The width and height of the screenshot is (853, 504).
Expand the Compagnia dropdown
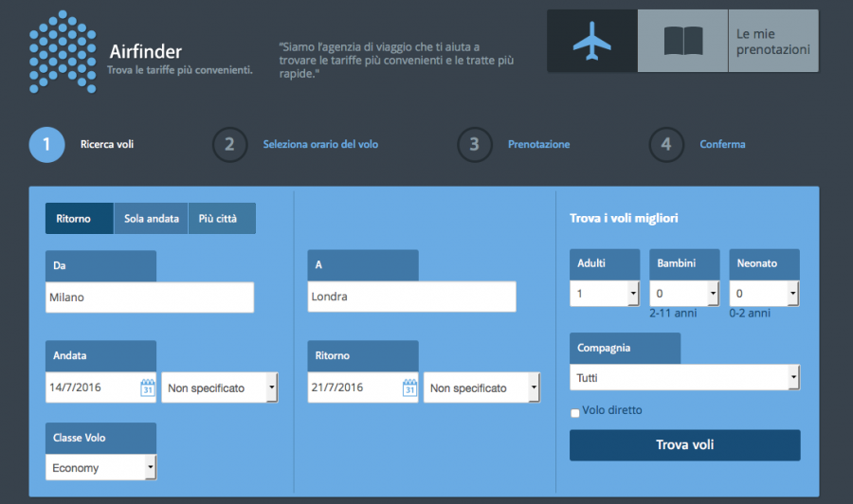coord(685,377)
